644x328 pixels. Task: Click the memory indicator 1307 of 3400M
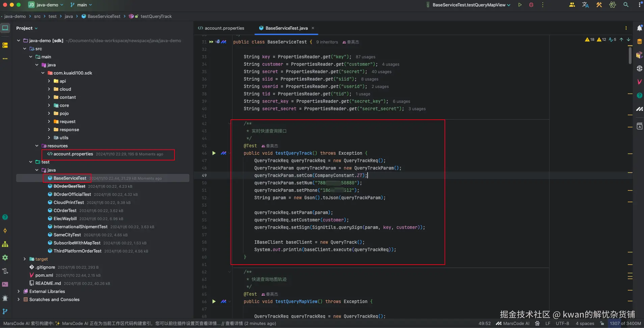tap(625, 323)
